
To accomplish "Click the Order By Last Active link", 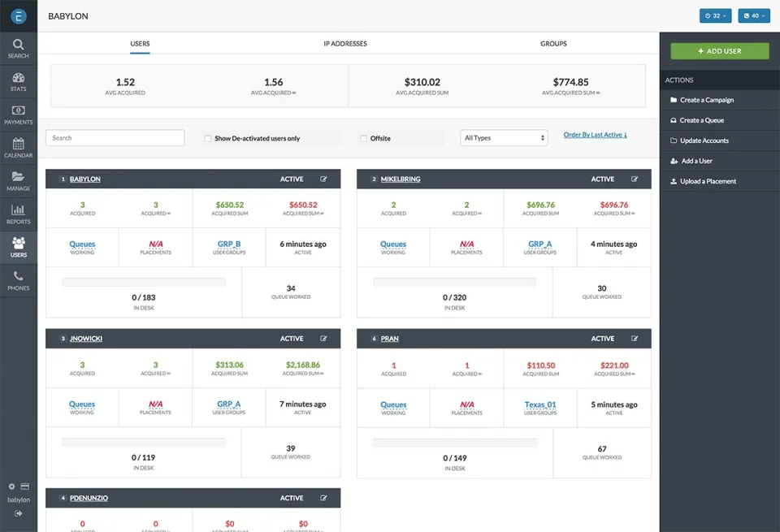I will 595,135.
